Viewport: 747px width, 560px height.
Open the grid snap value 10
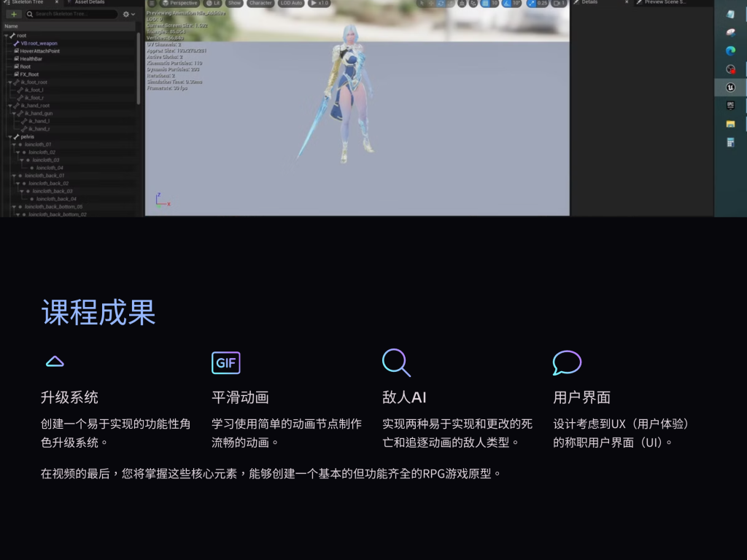tap(495, 4)
